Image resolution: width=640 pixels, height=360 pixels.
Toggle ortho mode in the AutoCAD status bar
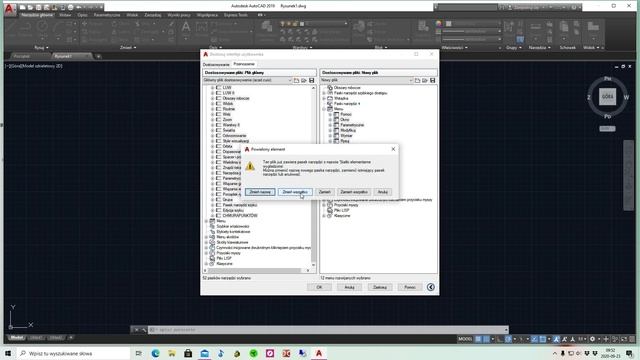click(x=500, y=339)
